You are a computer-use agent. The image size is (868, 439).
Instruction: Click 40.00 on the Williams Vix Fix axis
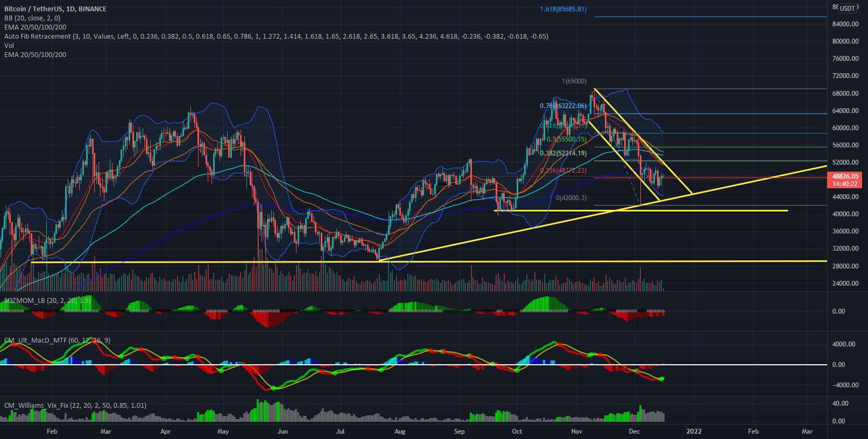point(841,403)
